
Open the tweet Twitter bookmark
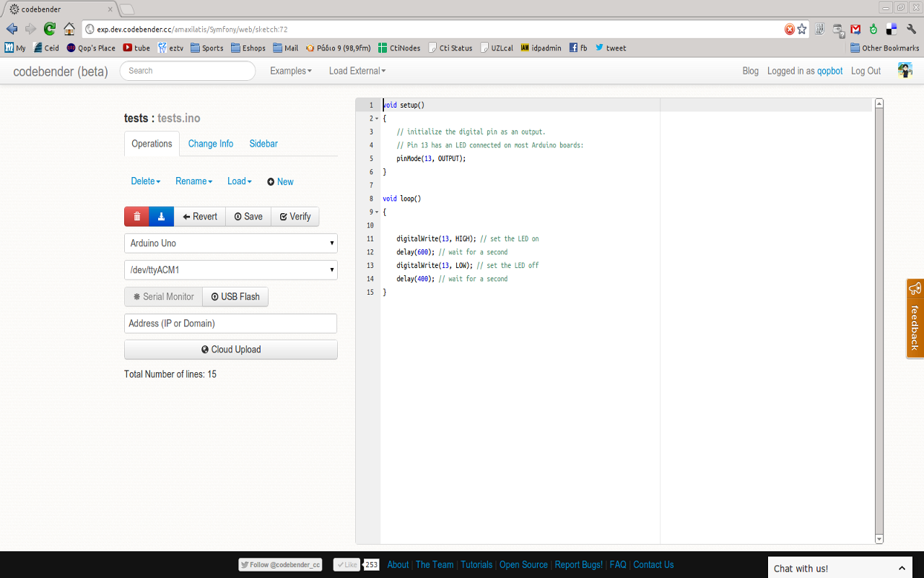[611, 48]
